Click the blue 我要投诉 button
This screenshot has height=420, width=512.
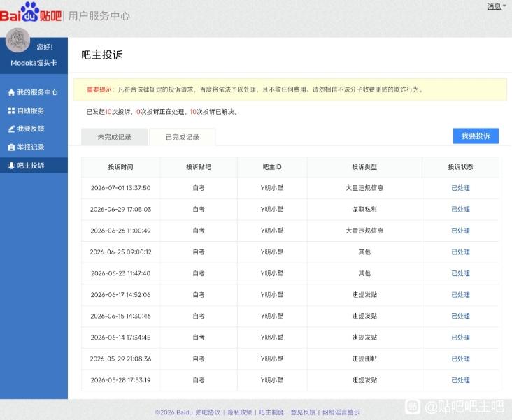click(476, 136)
